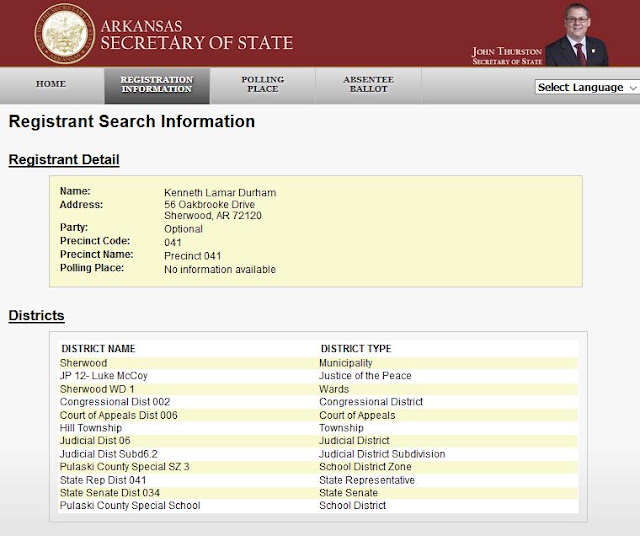The width and height of the screenshot is (640, 536).
Task: Switch to the Polling Place tab
Action: pyautogui.click(x=263, y=85)
